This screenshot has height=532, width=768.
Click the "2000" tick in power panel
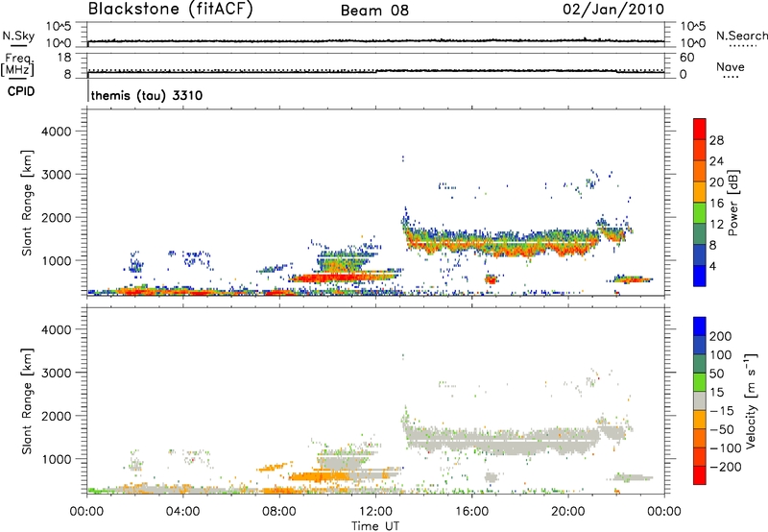pyautogui.click(x=57, y=217)
